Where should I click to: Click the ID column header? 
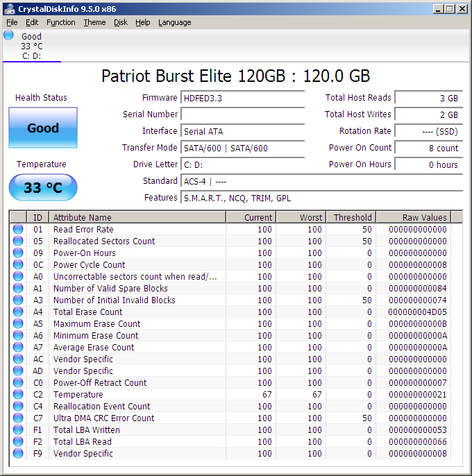pos(38,217)
